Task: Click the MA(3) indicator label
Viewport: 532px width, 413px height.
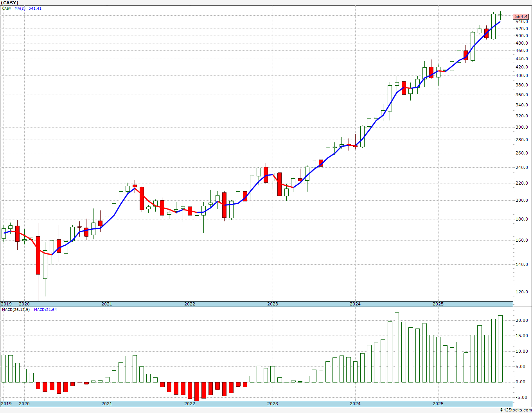Action: click(x=20, y=8)
